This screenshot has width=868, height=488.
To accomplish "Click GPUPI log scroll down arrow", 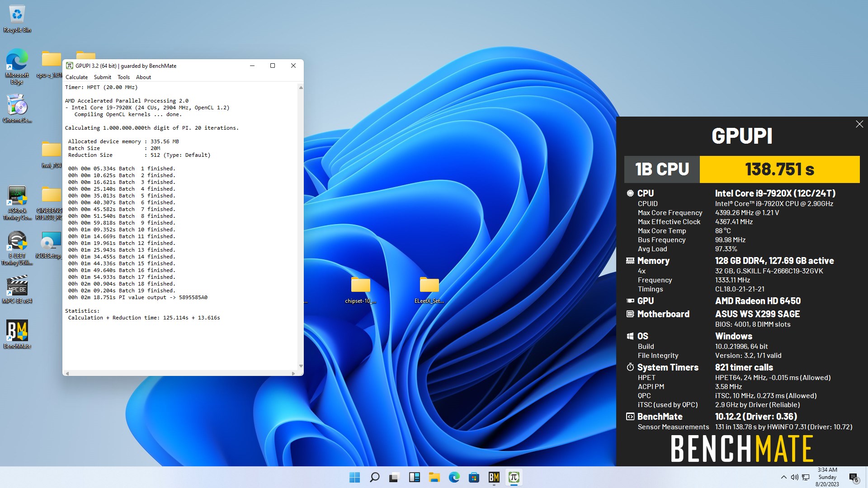I will tap(301, 366).
